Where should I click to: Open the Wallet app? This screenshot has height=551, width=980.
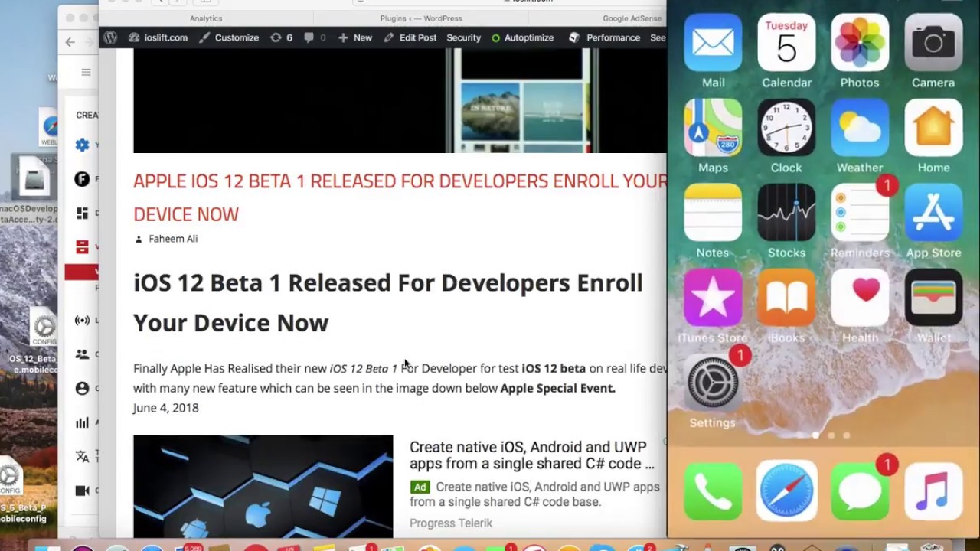tap(933, 297)
